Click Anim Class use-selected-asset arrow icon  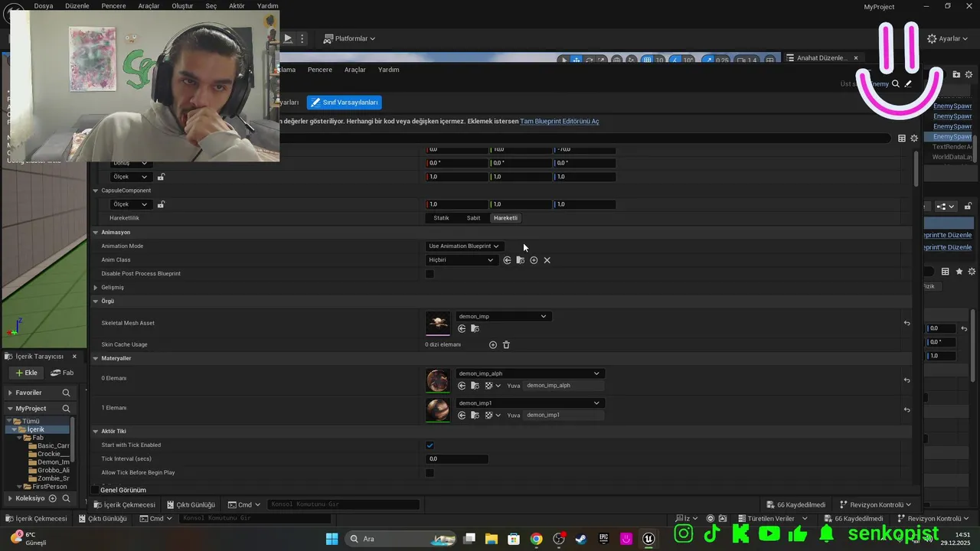pos(507,260)
